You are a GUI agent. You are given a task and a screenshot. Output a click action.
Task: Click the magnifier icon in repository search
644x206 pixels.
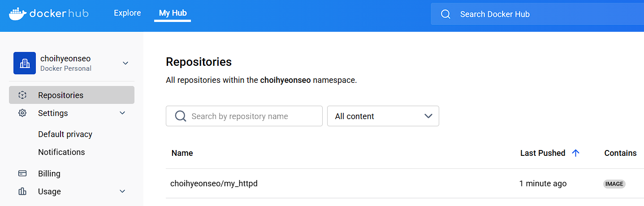[x=181, y=116]
